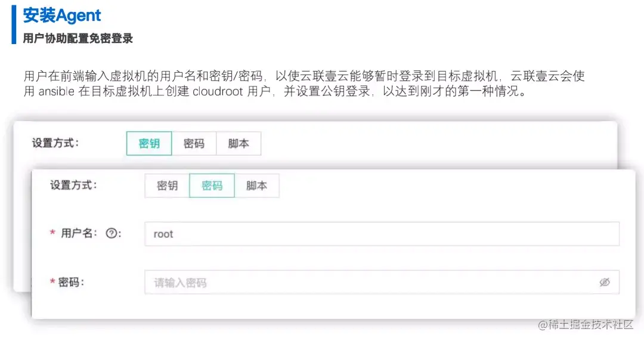Screen dimensions: 644x341
Task: Click the 请输入密码 password input field
Action: pyautogui.click(x=382, y=282)
